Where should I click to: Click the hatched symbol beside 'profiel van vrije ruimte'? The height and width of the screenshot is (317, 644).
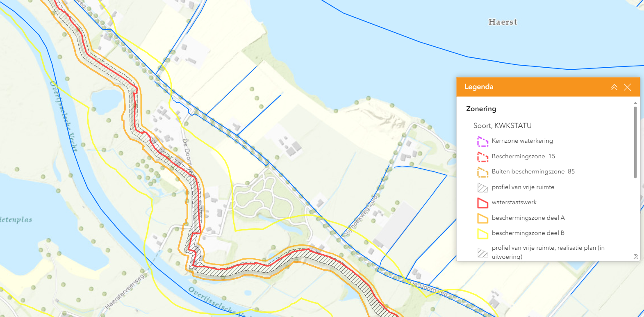(482, 187)
